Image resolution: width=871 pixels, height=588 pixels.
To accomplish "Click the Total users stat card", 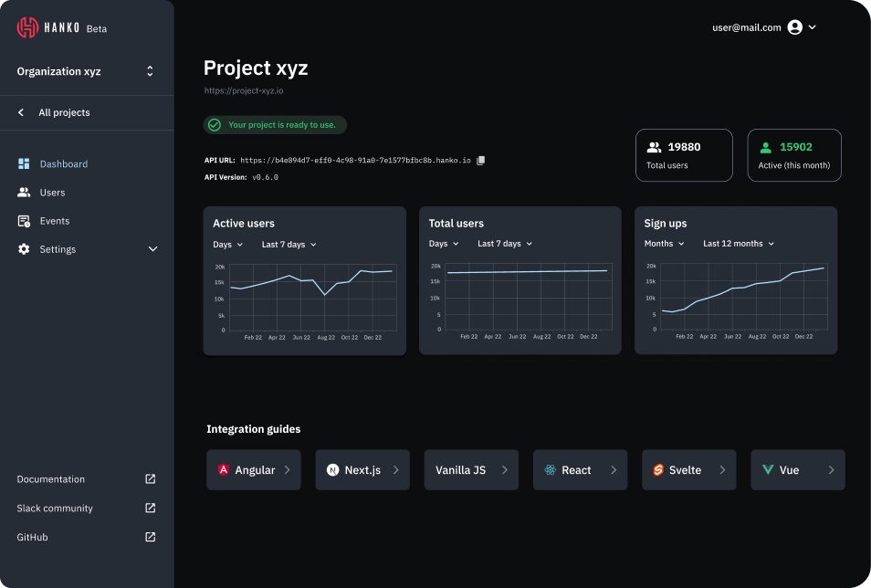I will click(x=684, y=155).
